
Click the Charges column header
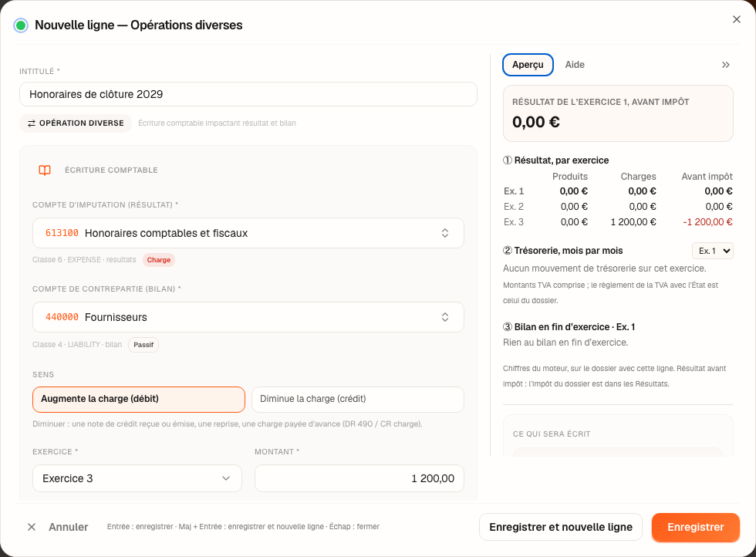coord(638,177)
